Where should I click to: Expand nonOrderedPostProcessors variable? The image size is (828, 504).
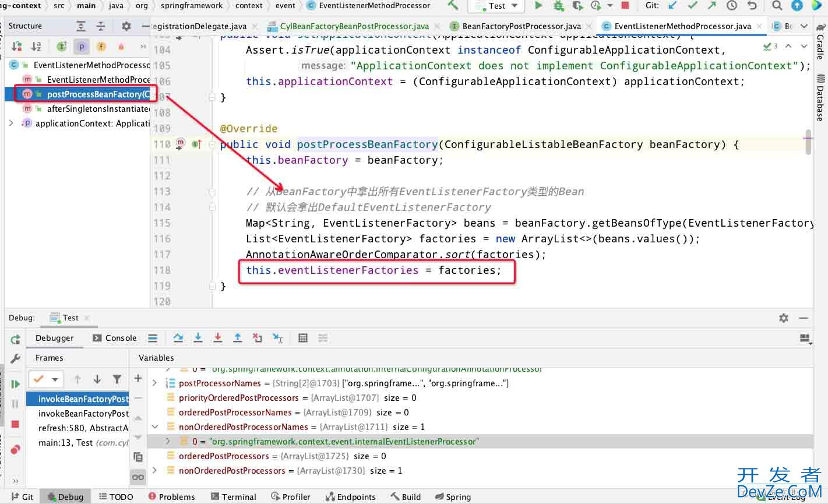point(154,470)
